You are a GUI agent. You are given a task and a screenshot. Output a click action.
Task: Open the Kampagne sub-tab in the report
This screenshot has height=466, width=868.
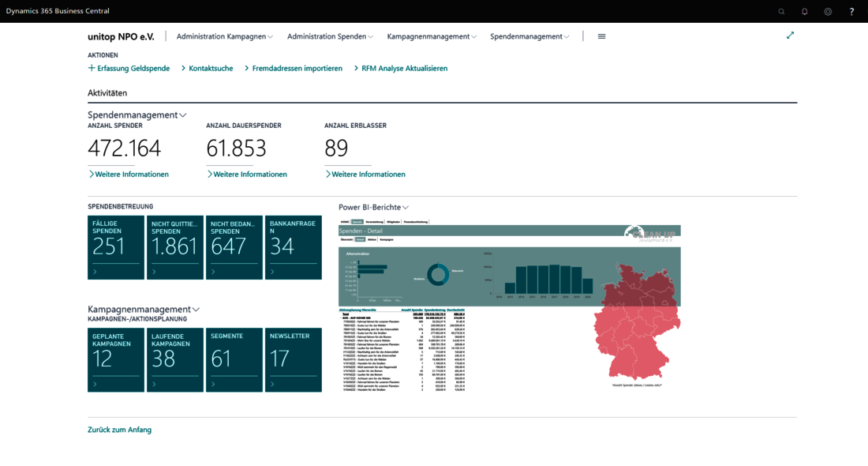(x=387, y=239)
